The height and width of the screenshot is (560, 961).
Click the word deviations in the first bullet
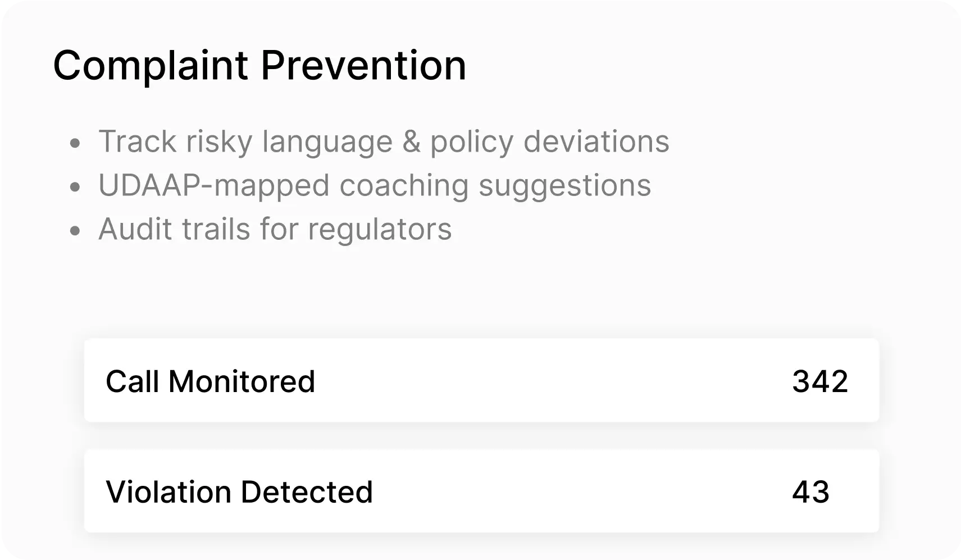(596, 141)
